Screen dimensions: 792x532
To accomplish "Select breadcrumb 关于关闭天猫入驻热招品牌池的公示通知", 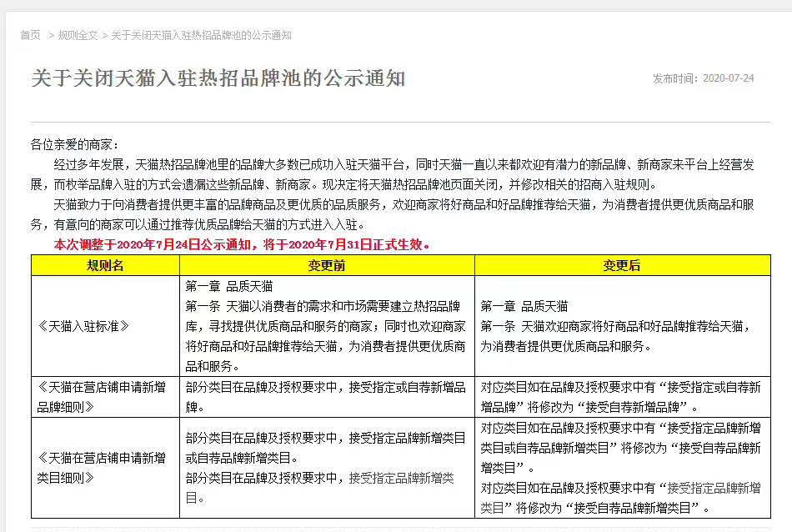I will click(201, 35).
